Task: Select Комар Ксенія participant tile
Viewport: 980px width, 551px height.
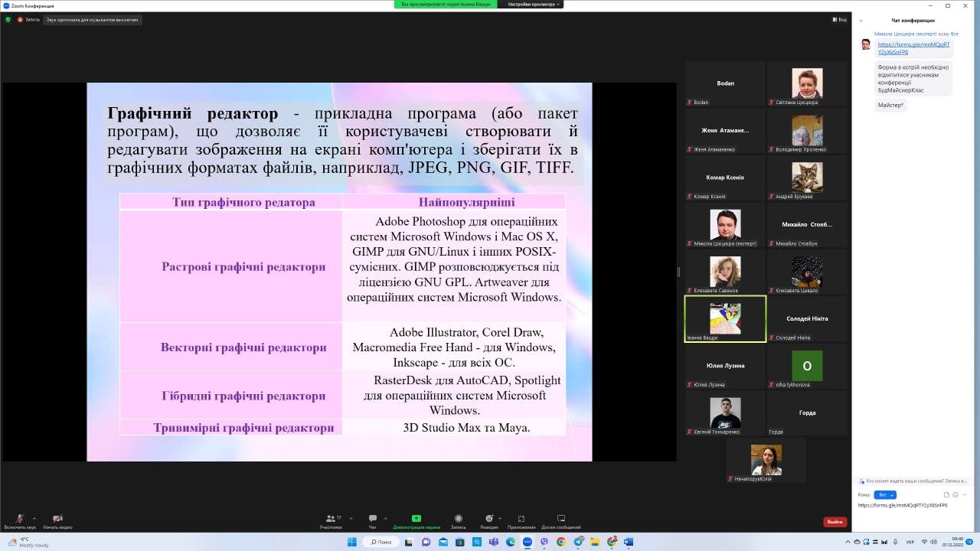Action: (x=725, y=178)
